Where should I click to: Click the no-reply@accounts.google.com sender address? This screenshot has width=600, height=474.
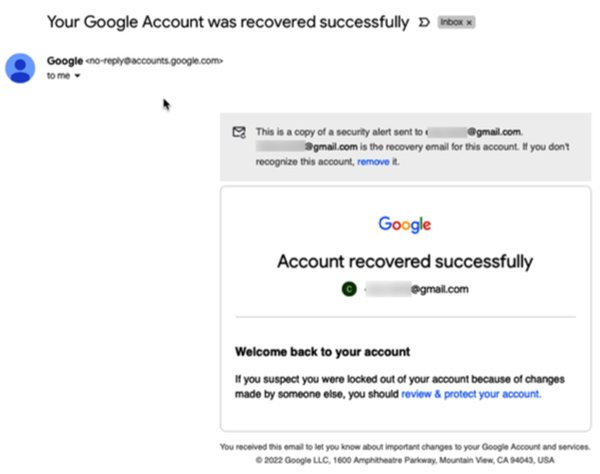(155, 61)
